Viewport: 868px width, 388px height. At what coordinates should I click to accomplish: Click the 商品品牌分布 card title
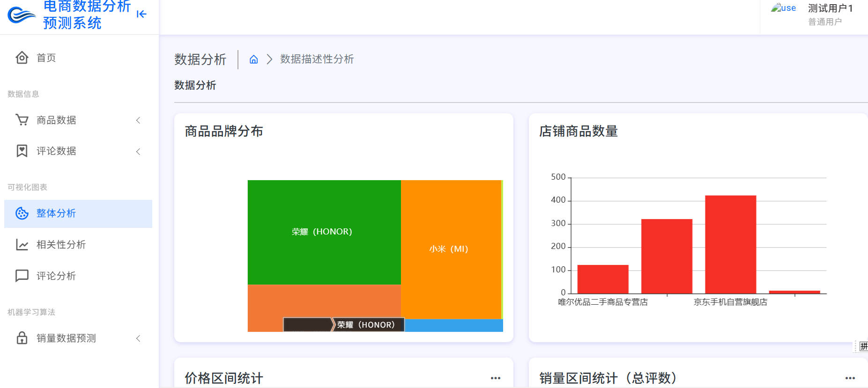click(224, 131)
